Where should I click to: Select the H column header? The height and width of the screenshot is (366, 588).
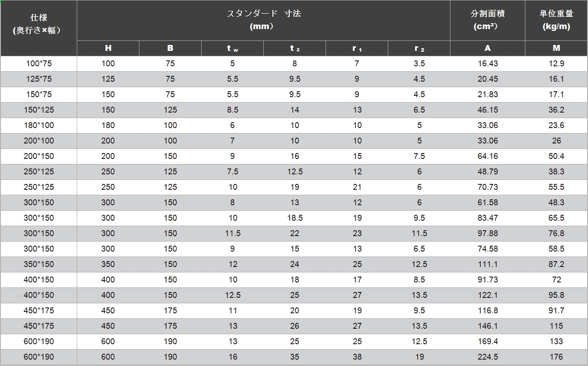tap(108, 48)
